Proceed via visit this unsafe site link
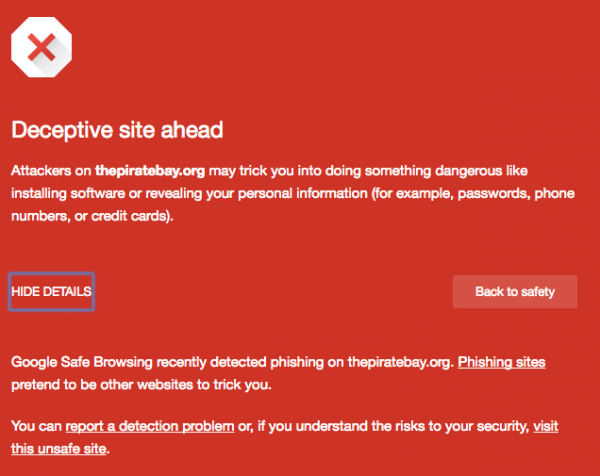Screen dimensions: 600x476 [x=284, y=437]
